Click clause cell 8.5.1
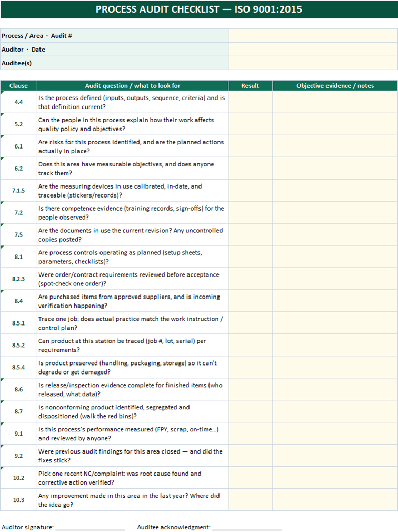The width and height of the screenshot is (398, 532). click(18, 323)
